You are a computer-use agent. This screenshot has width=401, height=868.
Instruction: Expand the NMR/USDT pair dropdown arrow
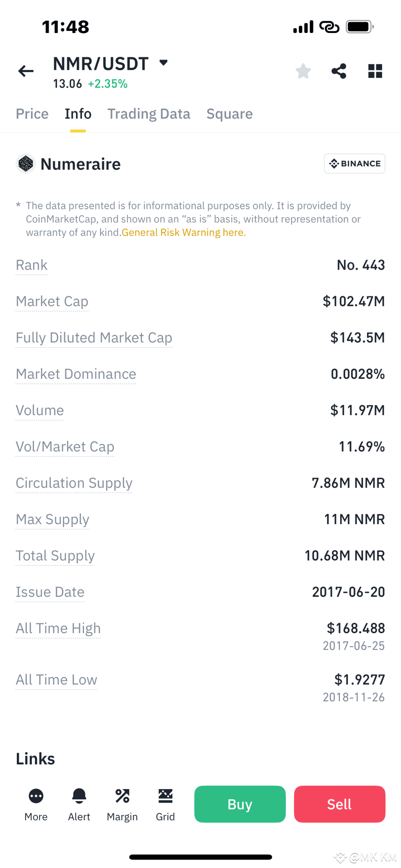tap(164, 62)
